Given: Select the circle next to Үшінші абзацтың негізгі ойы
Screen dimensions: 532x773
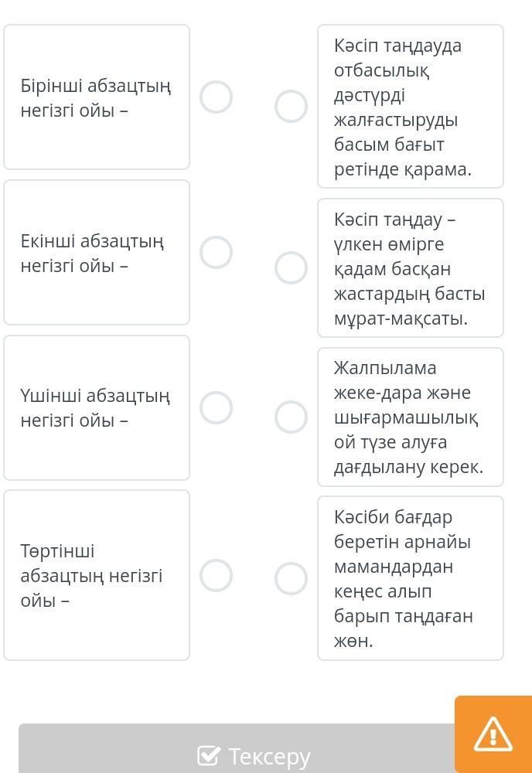Looking at the screenshot, I should (216, 407).
